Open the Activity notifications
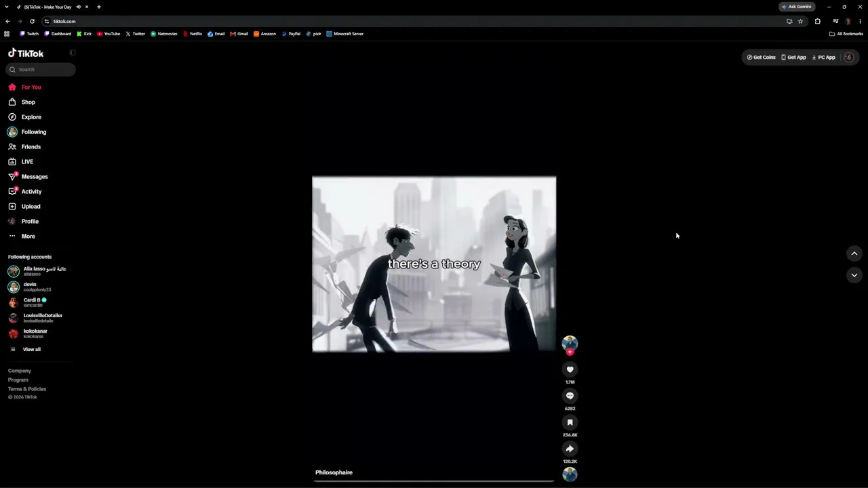 click(25, 192)
